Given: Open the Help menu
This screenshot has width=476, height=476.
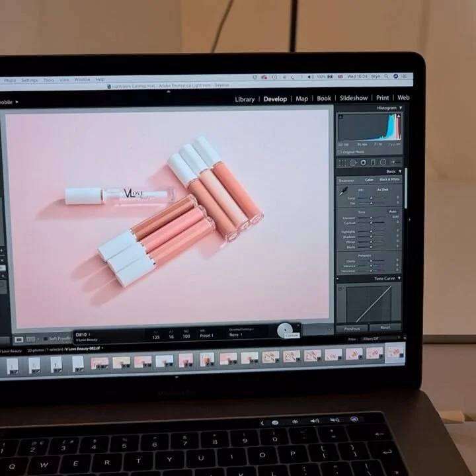Looking at the screenshot, I should (x=100, y=79).
